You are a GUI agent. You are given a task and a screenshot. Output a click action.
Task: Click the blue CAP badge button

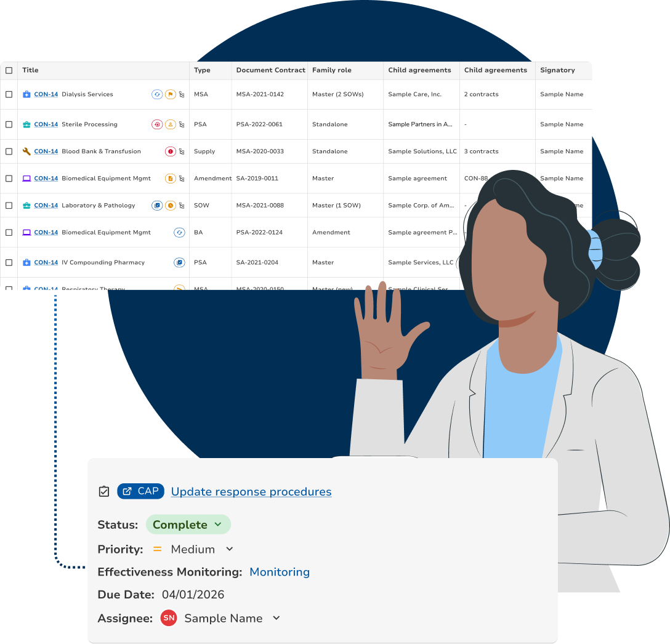point(140,491)
